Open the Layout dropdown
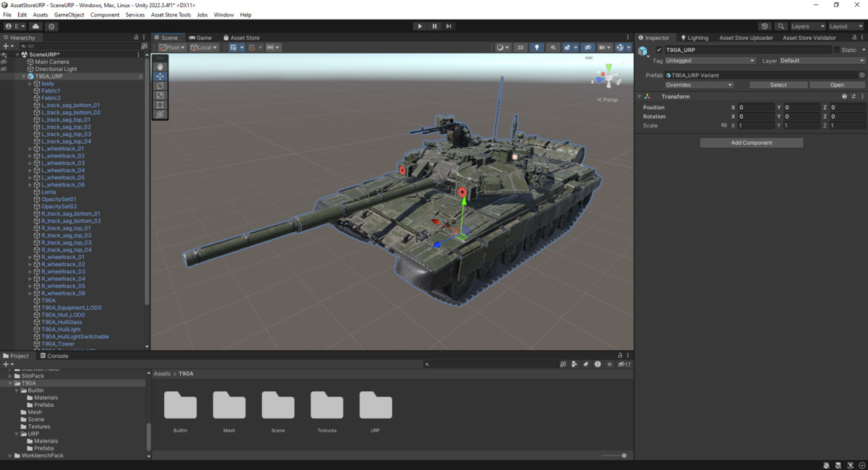The height and width of the screenshot is (470, 868). pos(843,25)
